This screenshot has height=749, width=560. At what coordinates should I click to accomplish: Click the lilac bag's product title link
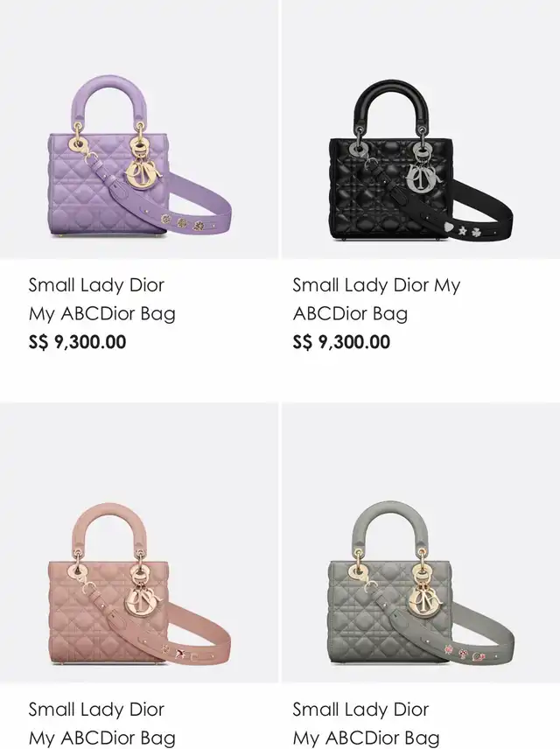click(101, 299)
